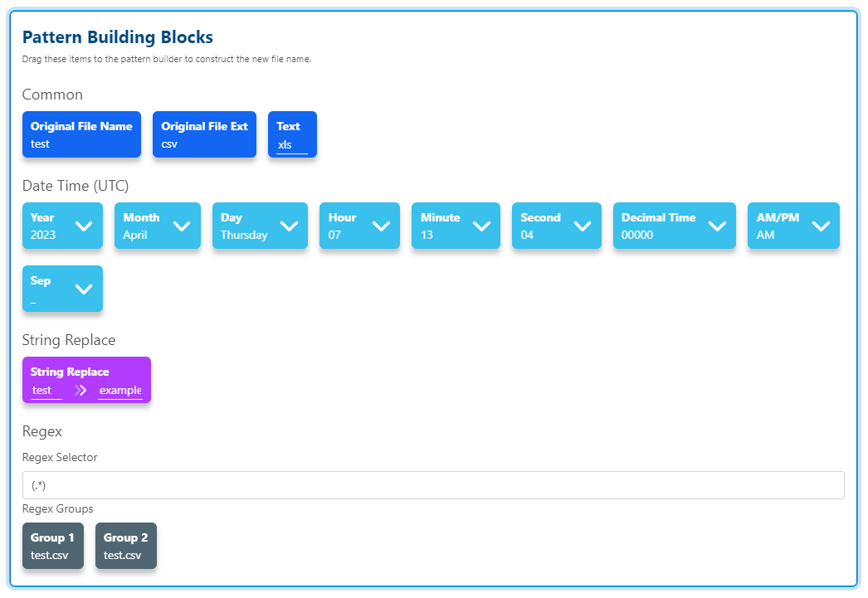Expand the Year format dropdown chevron

click(84, 226)
